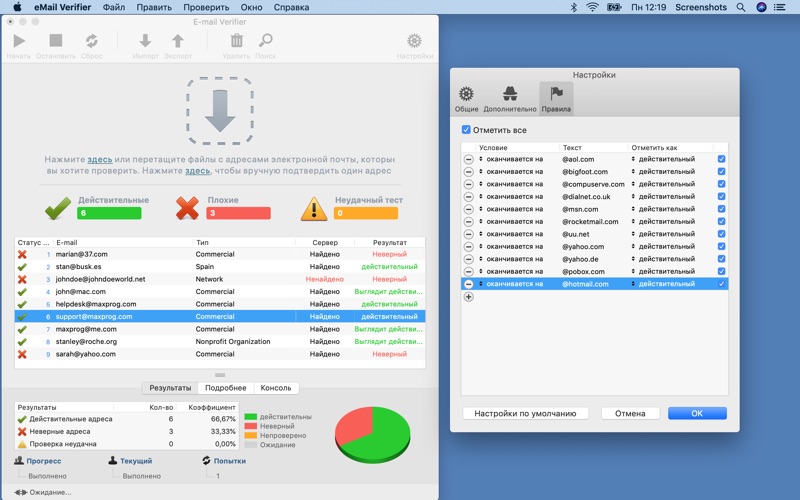Remove the @aol.com rule with minus icon
Viewport: 800px width, 500px height.
click(468, 159)
